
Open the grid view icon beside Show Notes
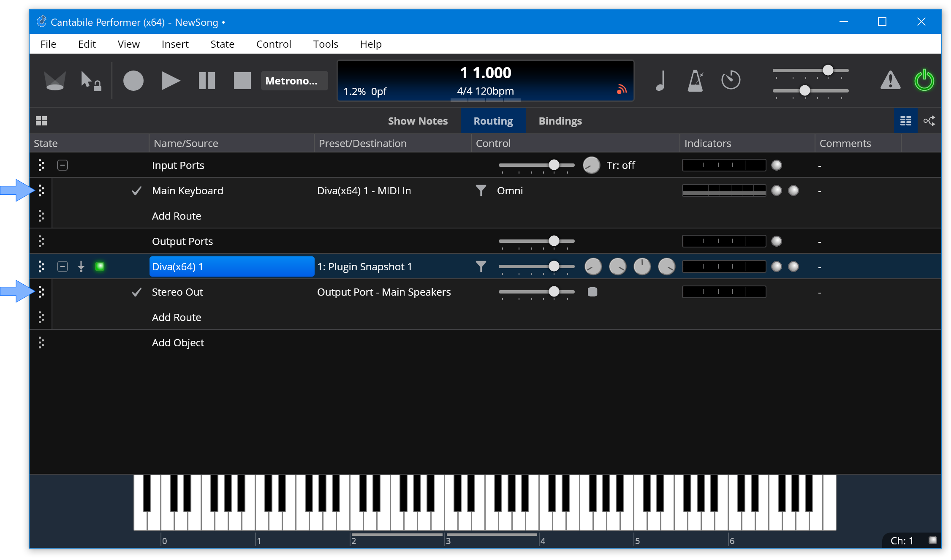[x=41, y=121]
